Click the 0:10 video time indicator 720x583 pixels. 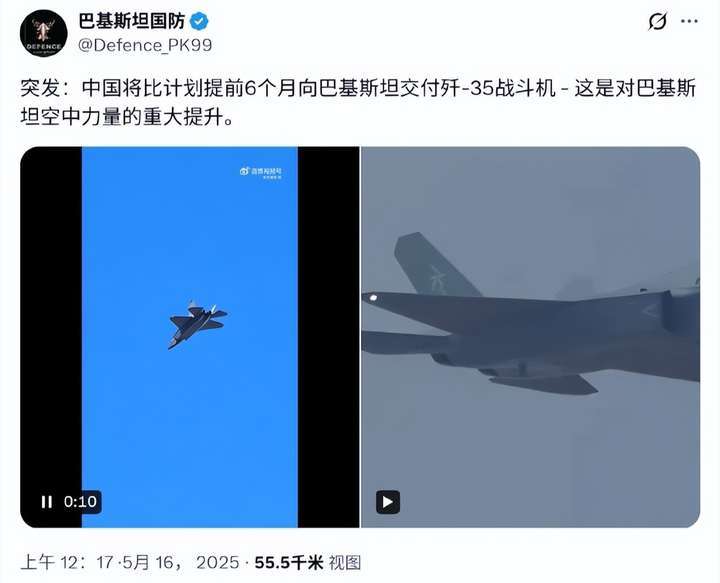80,502
